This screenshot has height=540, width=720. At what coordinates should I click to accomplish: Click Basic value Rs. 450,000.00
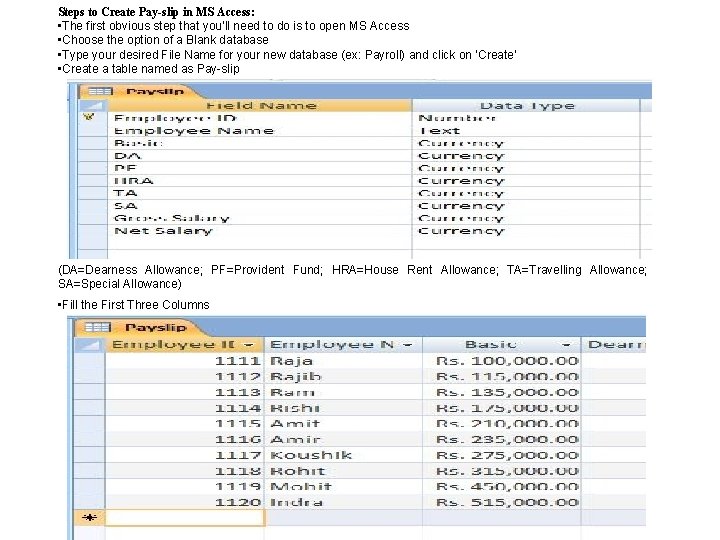click(501, 486)
